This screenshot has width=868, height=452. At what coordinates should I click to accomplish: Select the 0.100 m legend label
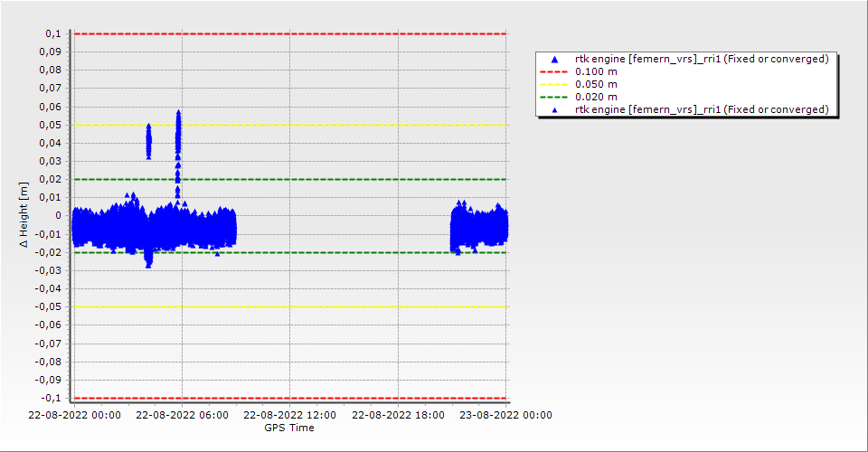point(597,71)
